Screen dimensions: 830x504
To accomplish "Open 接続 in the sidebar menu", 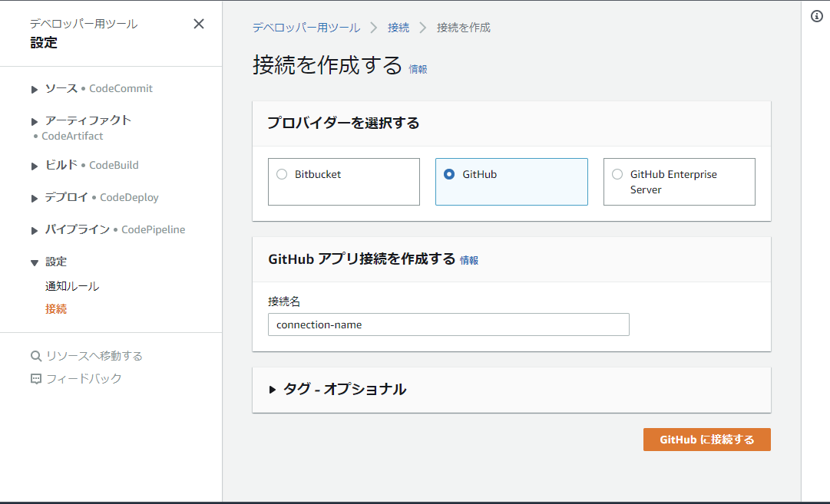I will 56,309.
